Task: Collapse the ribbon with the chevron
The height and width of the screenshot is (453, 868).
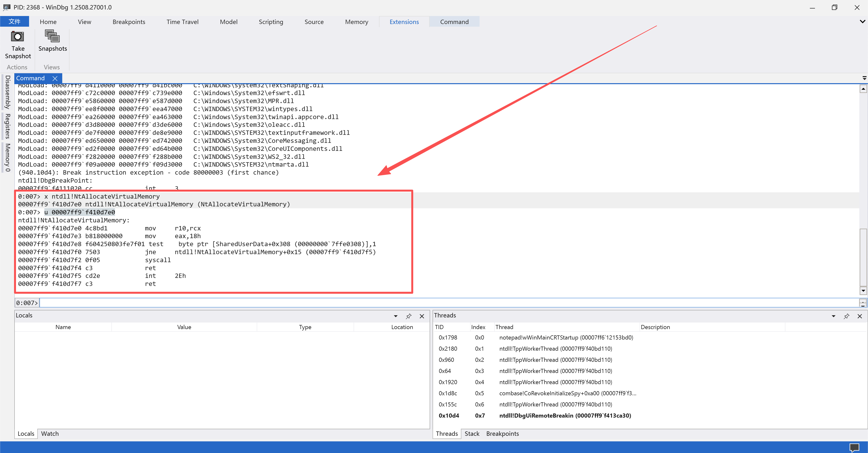Action: [862, 22]
